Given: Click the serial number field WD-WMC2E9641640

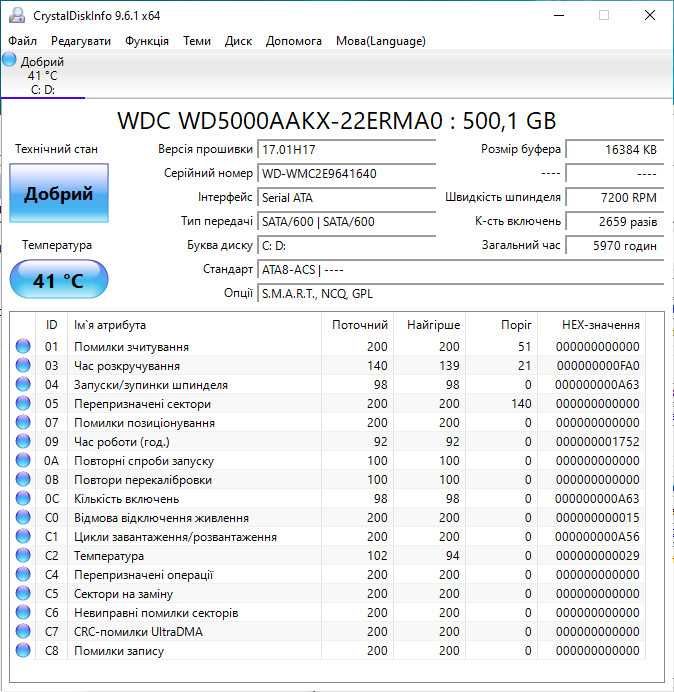Looking at the screenshot, I should (x=346, y=173).
